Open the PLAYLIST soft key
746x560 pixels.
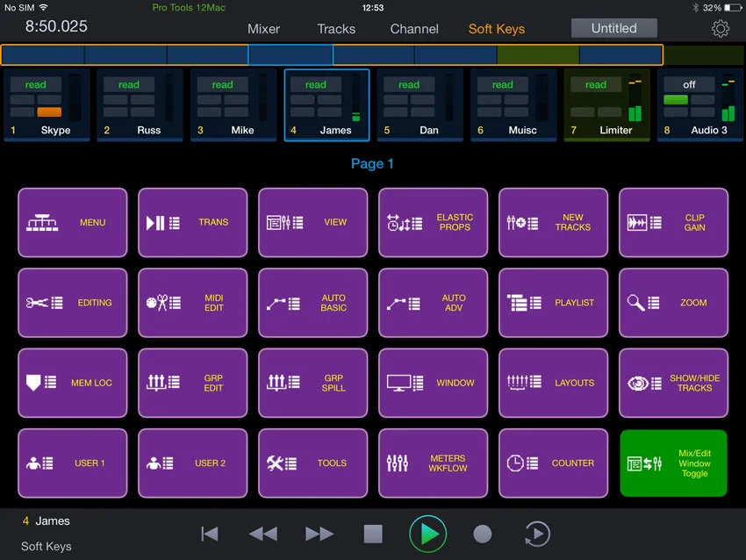(553, 303)
